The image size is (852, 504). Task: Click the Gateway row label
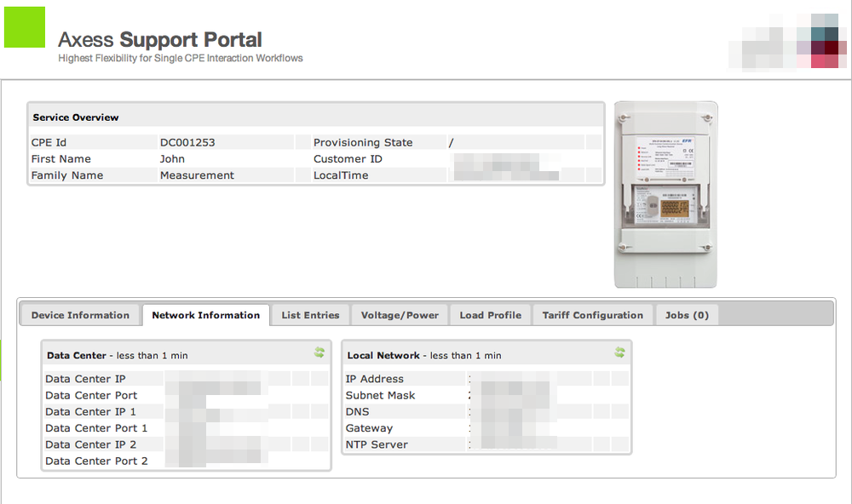[369, 428]
